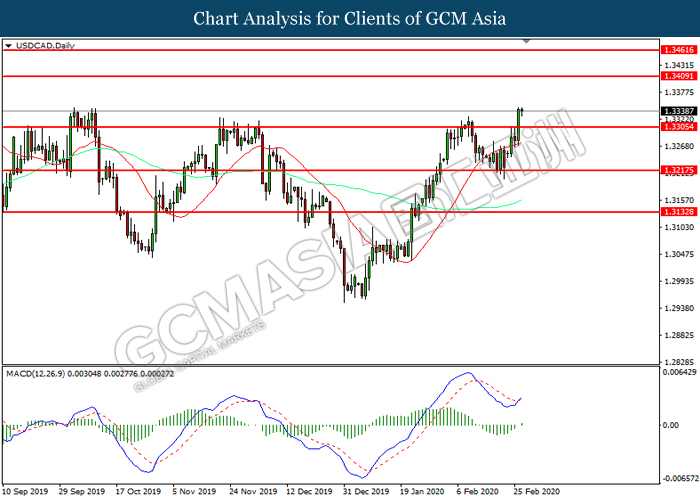Click the 10 Sep 2019 date label
The width and height of the screenshot is (700, 500).
click(27, 493)
